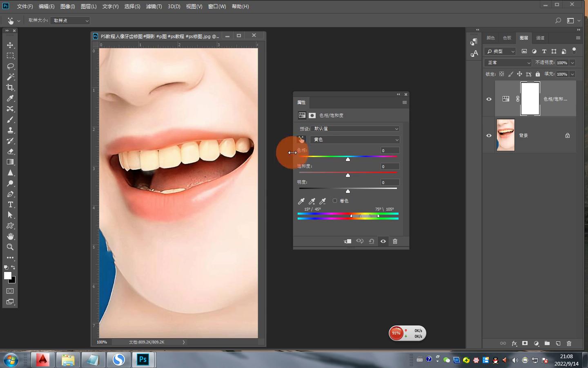Screen dimensions: 588x368
Task: Click the delete adjustment trash icon in Properties
Action: [x=395, y=241]
